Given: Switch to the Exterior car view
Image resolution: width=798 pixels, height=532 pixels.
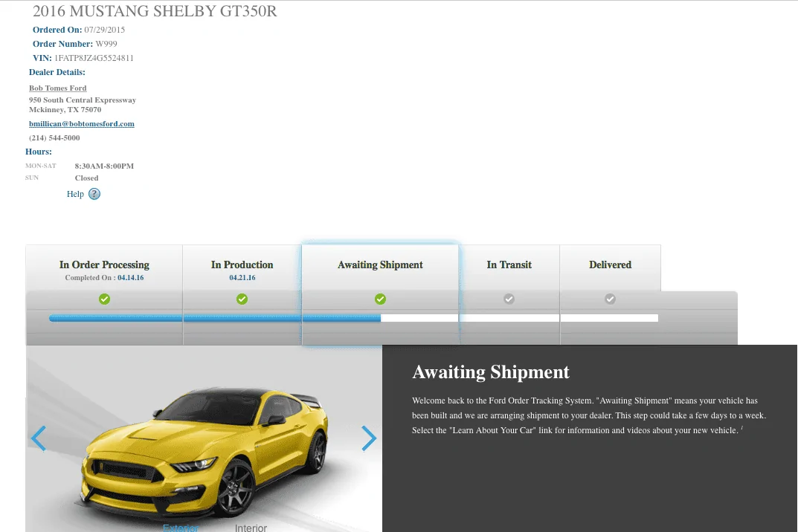Looking at the screenshot, I should tap(181, 528).
